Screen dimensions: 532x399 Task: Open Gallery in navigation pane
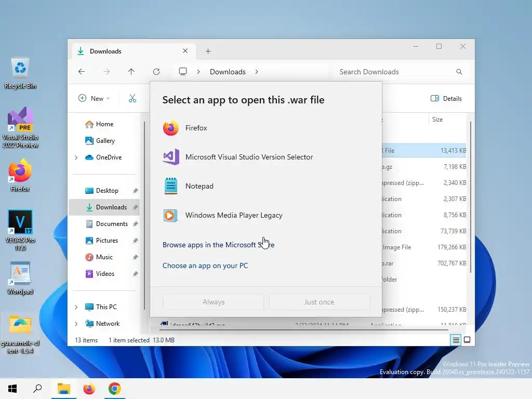(105, 140)
